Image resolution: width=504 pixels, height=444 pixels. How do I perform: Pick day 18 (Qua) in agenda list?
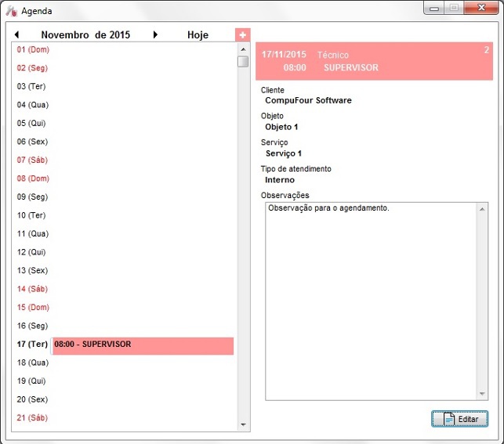[33, 363]
